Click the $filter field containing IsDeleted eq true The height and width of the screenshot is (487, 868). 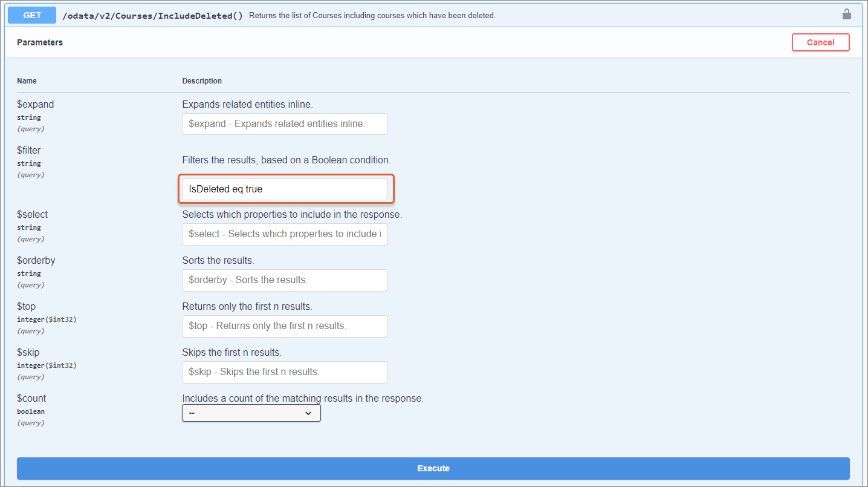(284, 189)
